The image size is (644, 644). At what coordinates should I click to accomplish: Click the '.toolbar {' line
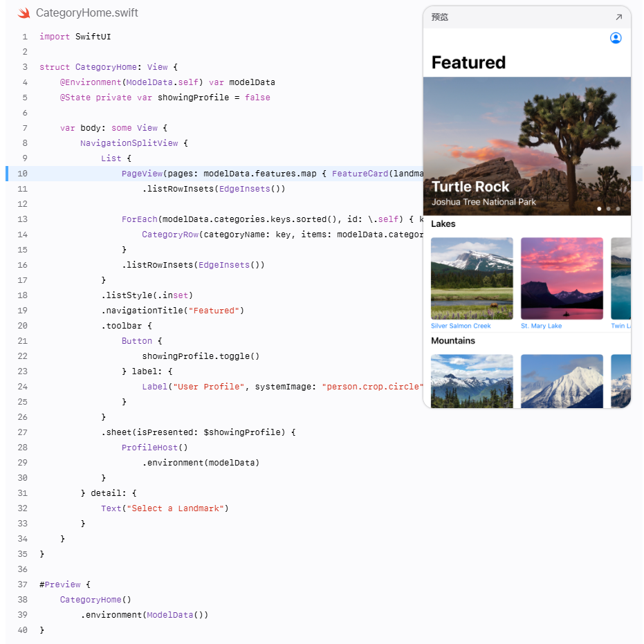[127, 326]
